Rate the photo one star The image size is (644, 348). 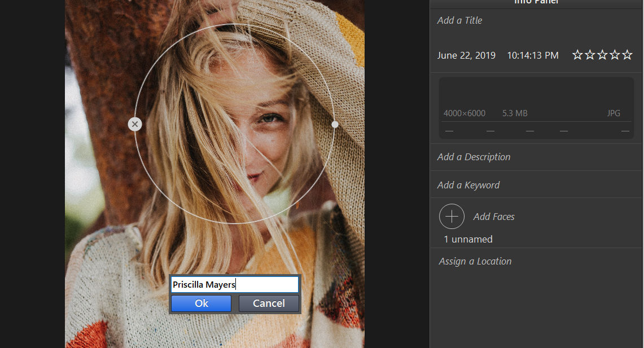[x=577, y=55]
